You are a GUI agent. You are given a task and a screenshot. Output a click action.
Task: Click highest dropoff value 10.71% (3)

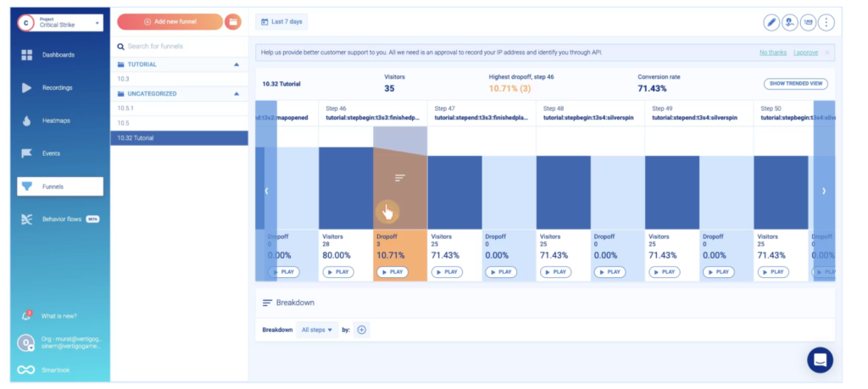[x=509, y=88]
